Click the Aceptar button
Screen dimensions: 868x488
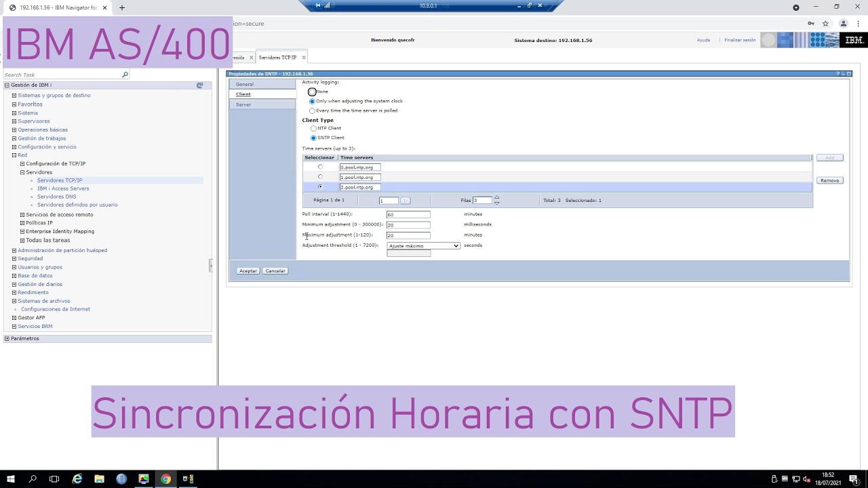pyautogui.click(x=248, y=270)
